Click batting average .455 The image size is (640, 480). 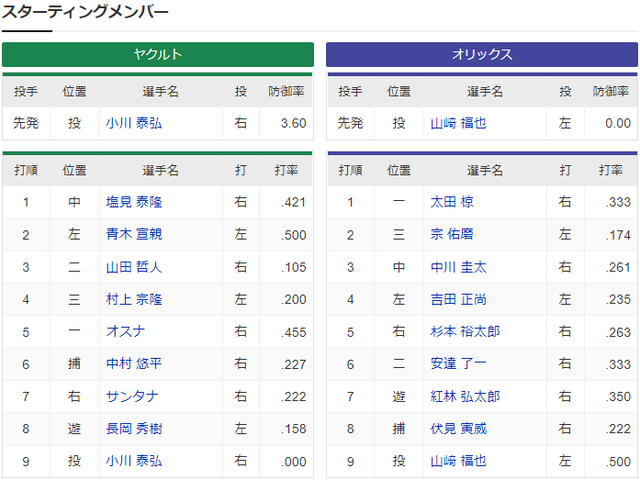click(x=293, y=332)
